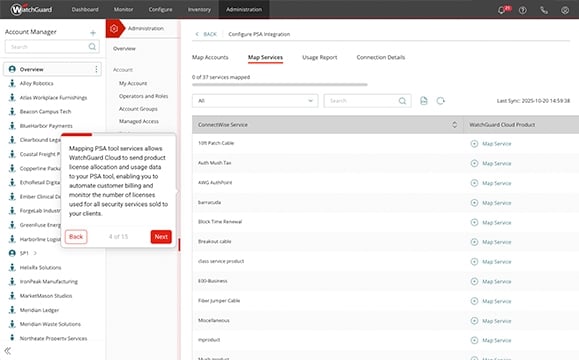Click Map Service for Block Time Renewal
The image size is (579, 360).
[x=497, y=222]
